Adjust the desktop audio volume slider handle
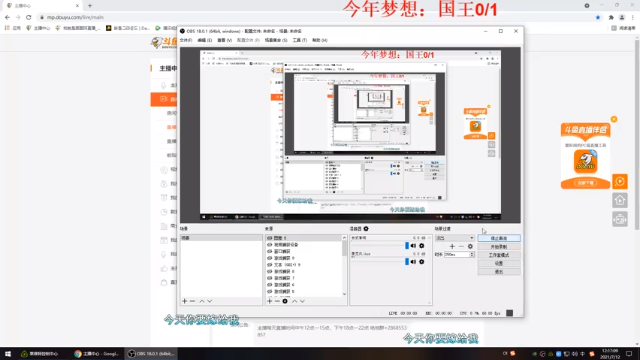The image size is (640, 360). click(x=407, y=245)
